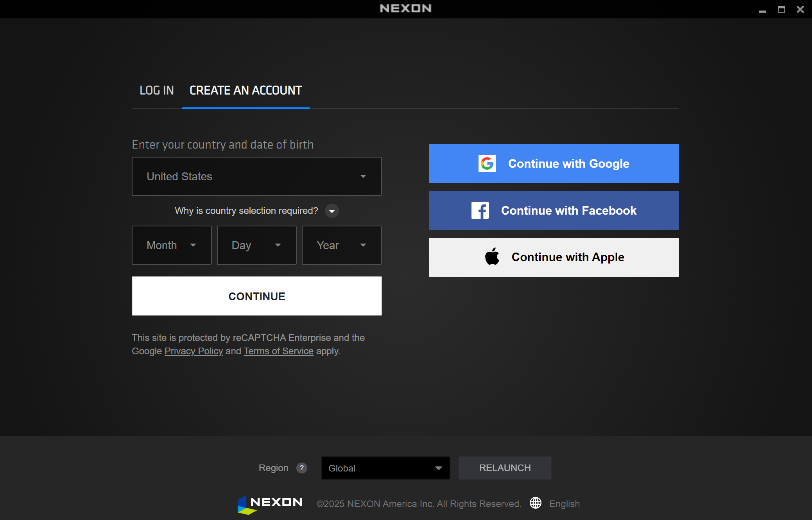Switch to the LOG IN tab

(x=156, y=90)
